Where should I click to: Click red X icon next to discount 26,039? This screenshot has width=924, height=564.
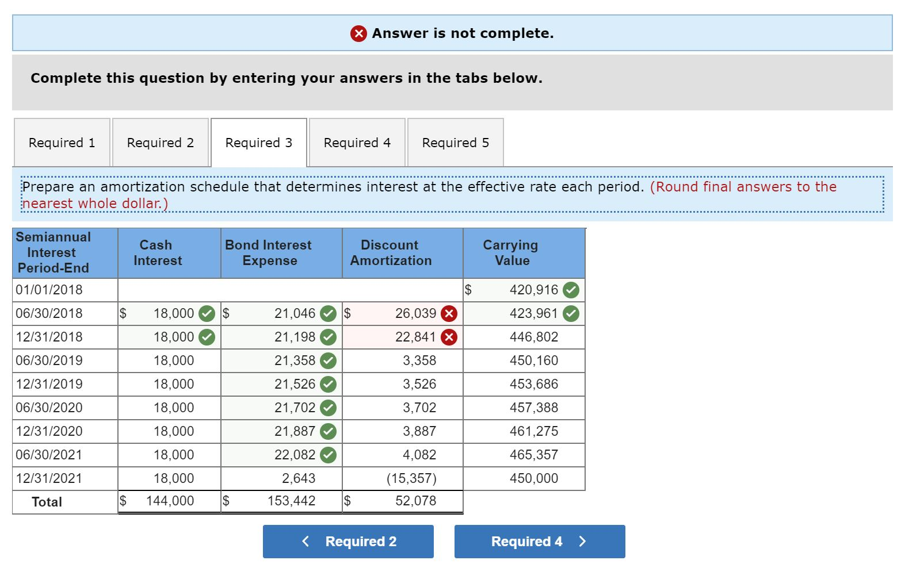point(449,313)
